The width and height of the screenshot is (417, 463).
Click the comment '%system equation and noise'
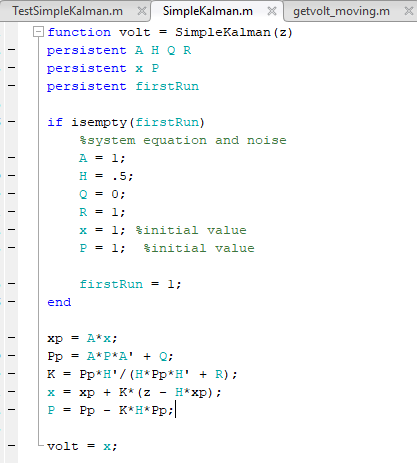183,141
